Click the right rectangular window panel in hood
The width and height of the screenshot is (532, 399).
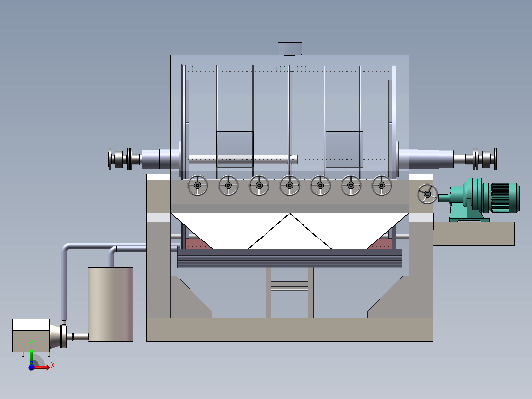344,150
